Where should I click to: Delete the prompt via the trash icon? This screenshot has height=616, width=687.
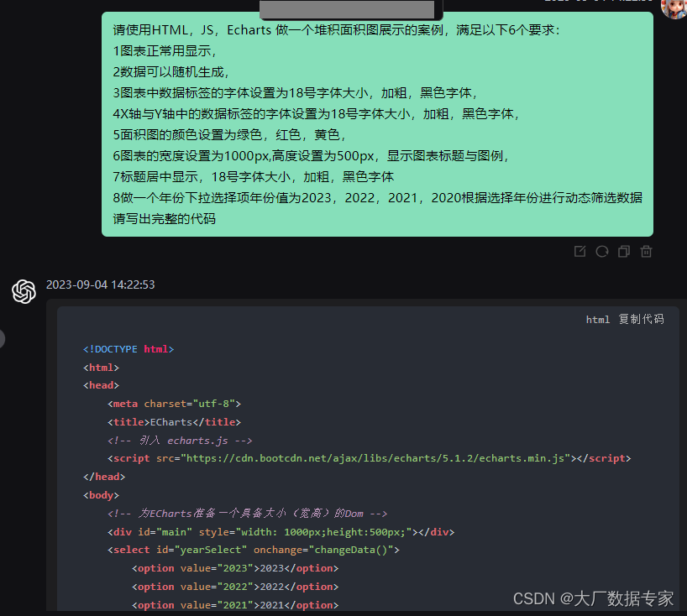click(x=646, y=251)
